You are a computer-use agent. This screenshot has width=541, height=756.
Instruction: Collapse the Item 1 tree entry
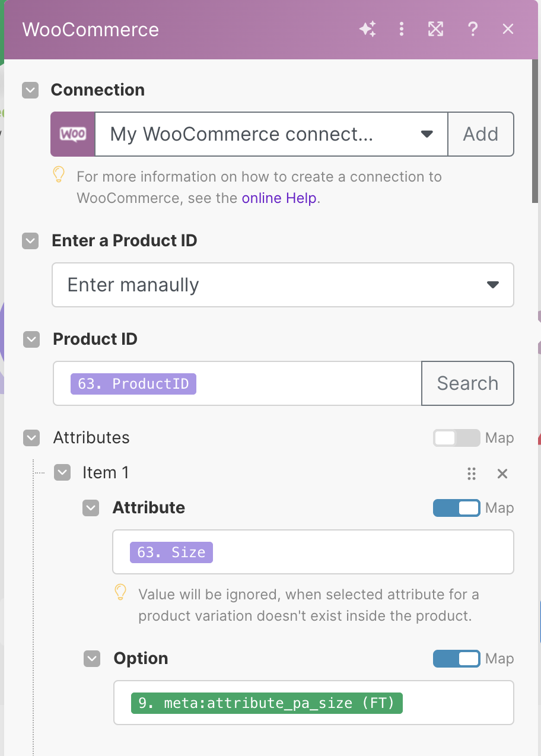pyautogui.click(x=62, y=473)
